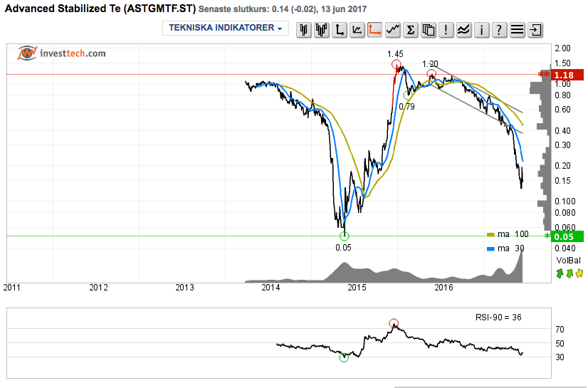Click the VolBal label
Viewport: 588px width, 388px height.
(x=569, y=261)
